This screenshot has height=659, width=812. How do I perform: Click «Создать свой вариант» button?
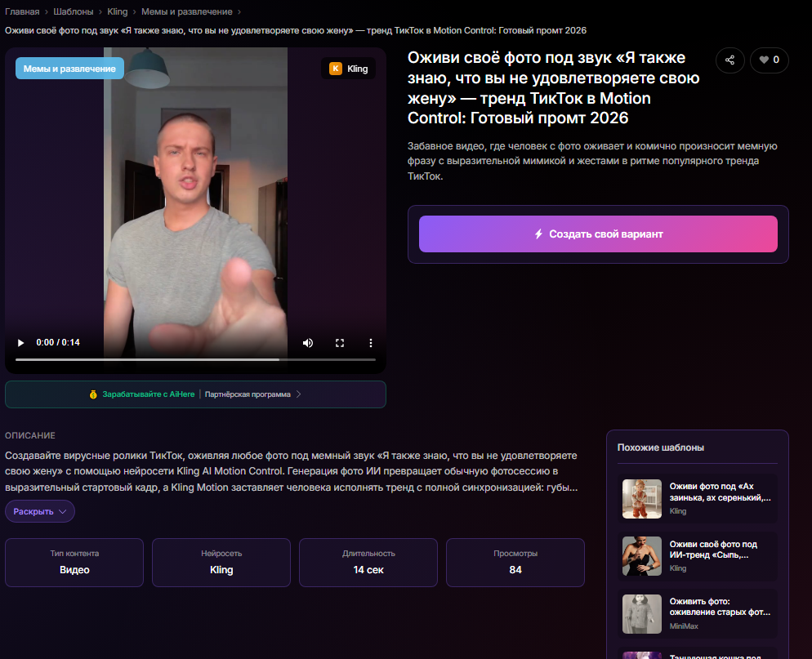click(598, 234)
